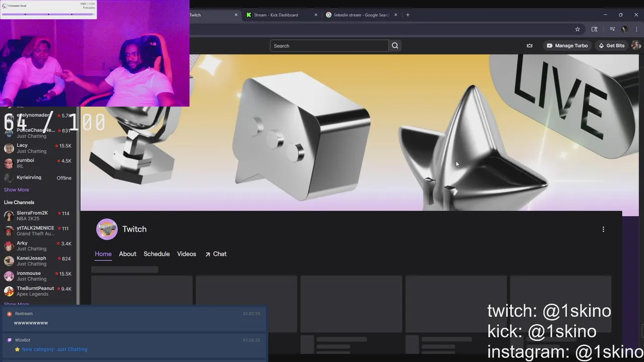Click SierraFrom2K's channel avatar
Image resolution: width=644 pixels, height=362 pixels.
[x=9, y=216]
